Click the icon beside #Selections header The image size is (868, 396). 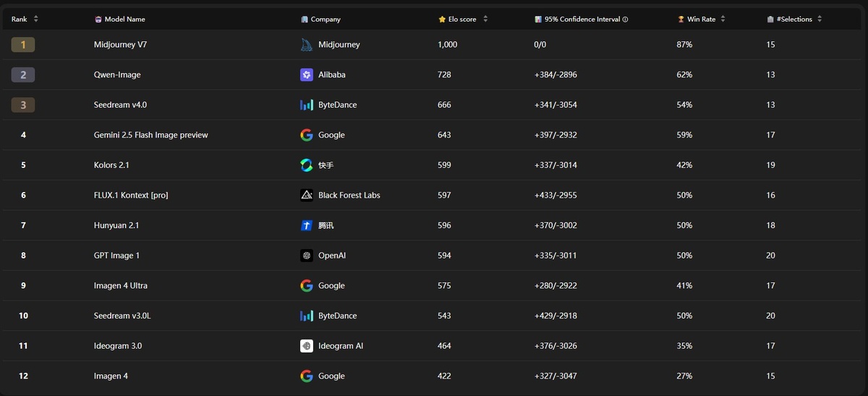[770, 20]
